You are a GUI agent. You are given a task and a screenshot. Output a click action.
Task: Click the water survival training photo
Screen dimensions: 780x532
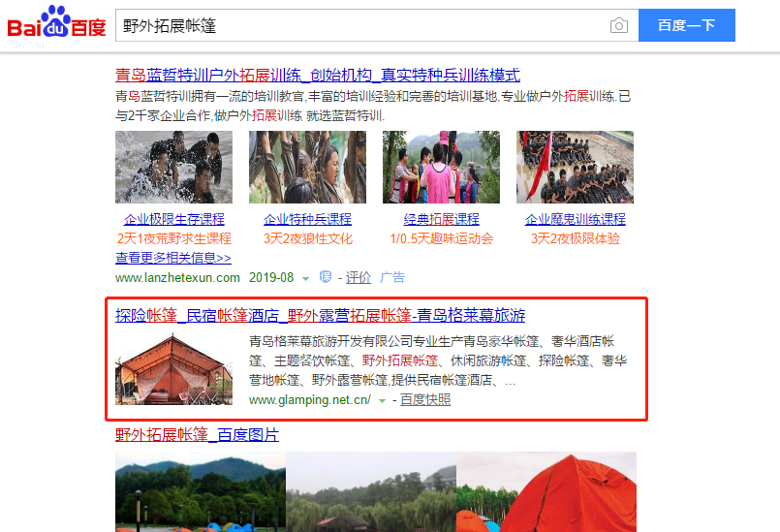tap(173, 167)
